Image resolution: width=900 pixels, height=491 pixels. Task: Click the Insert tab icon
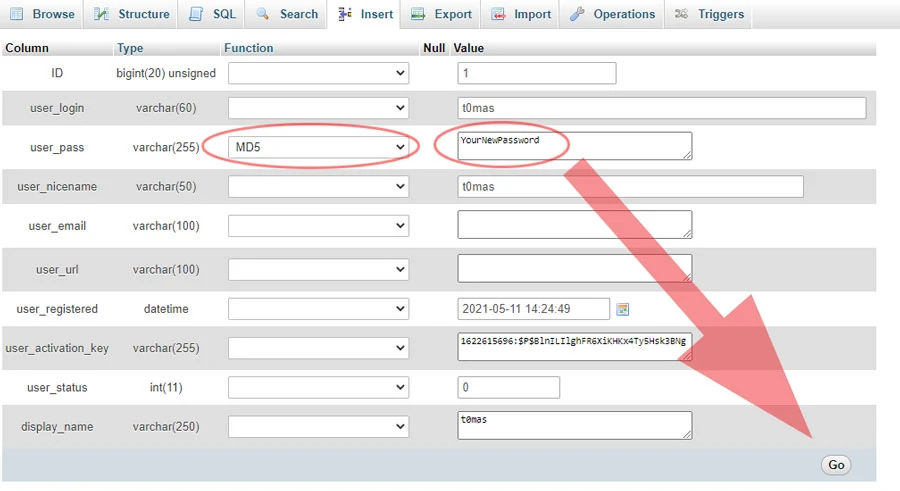tap(344, 14)
